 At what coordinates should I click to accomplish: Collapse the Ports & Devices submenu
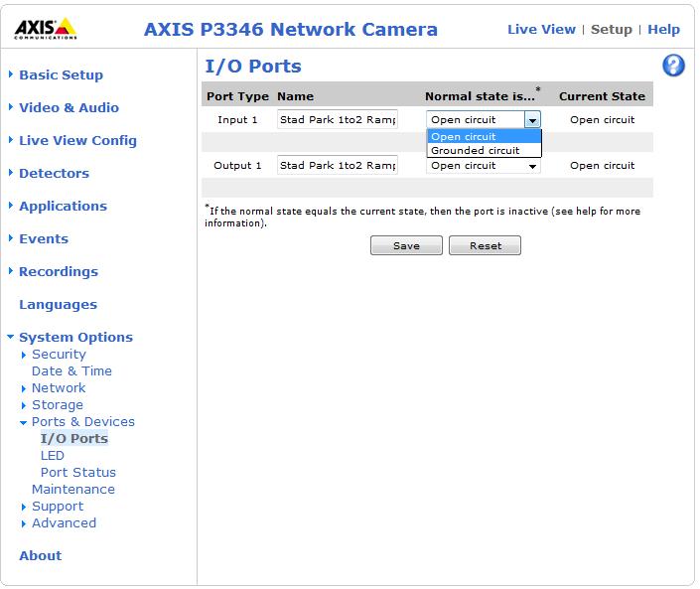tap(83, 422)
